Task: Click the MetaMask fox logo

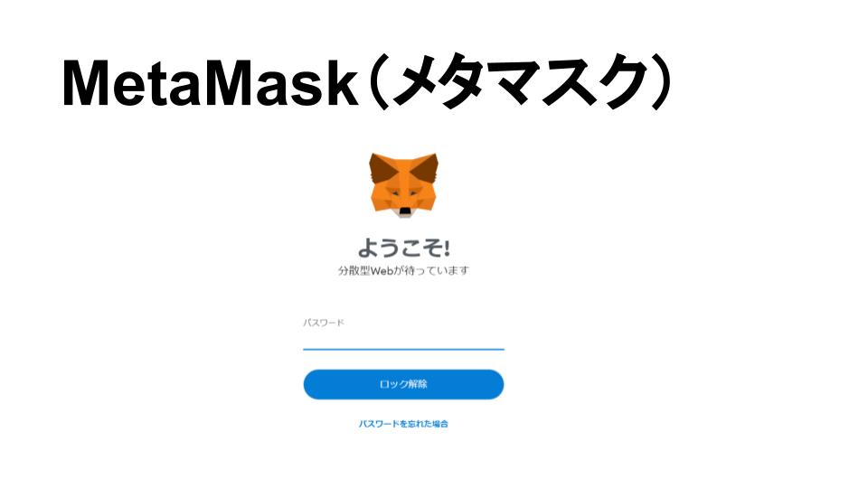Action: pos(403,184)
